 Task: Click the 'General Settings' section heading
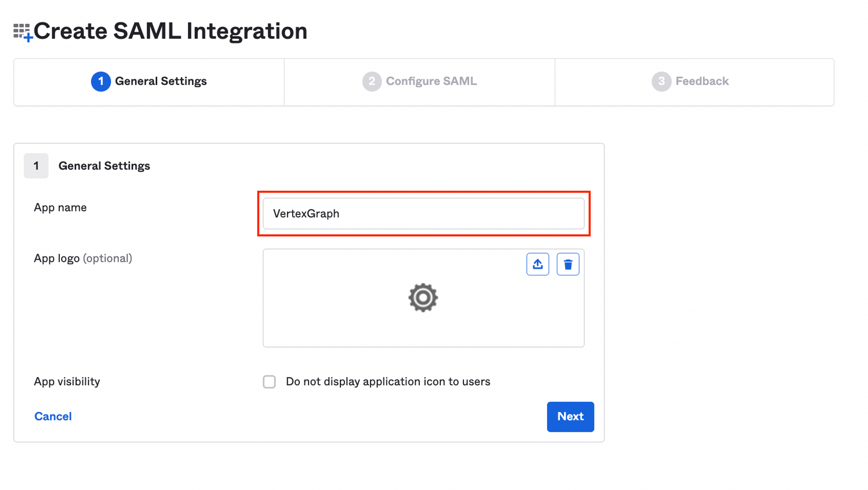[104, 166]
